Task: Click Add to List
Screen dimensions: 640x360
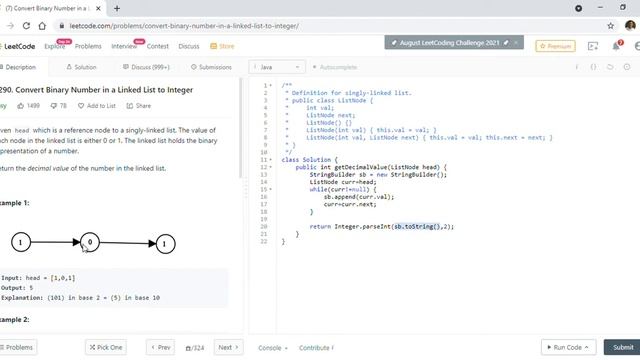Action: [97, 106]
